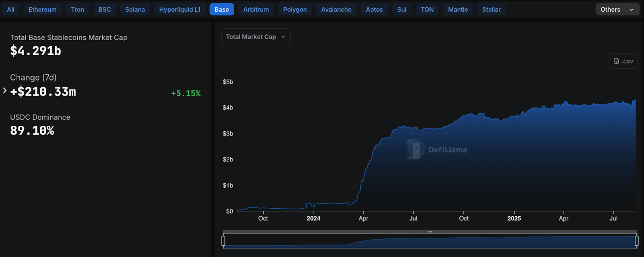Switch to the Tron chain tab
644x257 pixels.
(x=78, y=9)
